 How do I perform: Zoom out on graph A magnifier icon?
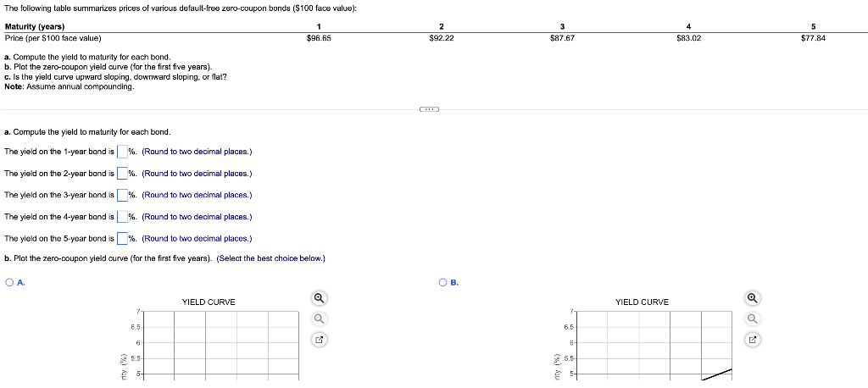(319, 319)
